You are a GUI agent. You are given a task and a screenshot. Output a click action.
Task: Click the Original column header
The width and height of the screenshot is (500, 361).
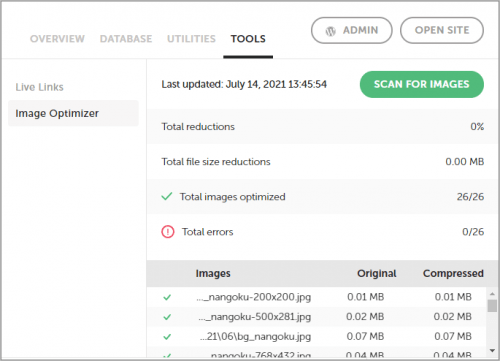click(x=377, y=273)
